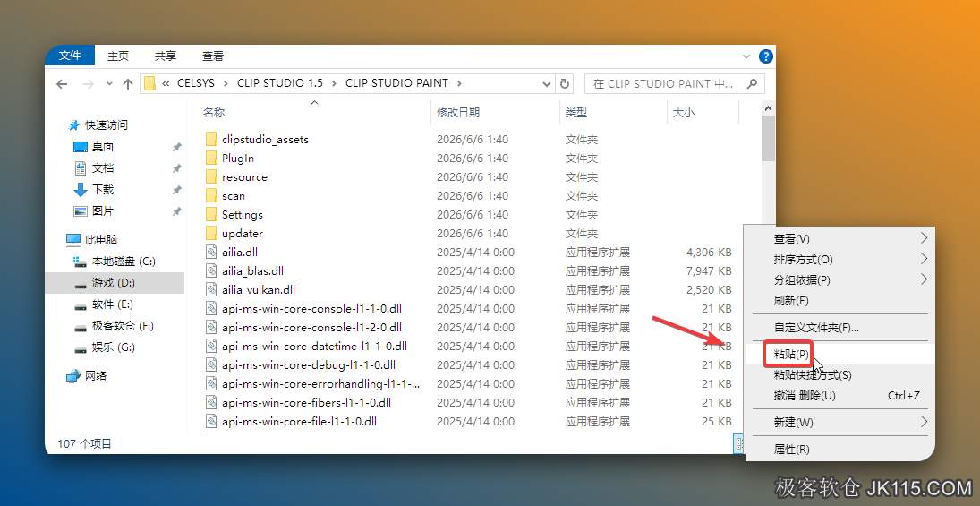Sort by the 大小 column header

tap(683, 113)
